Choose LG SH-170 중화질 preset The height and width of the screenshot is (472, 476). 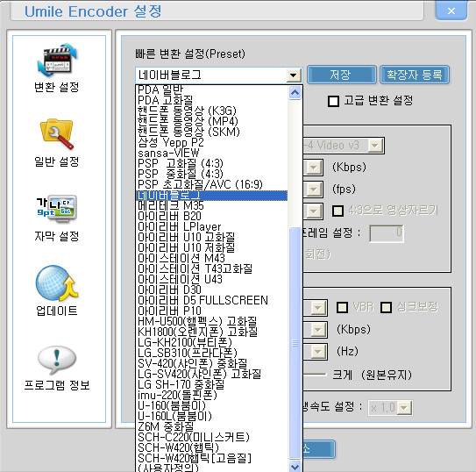(x=212, y=384)
